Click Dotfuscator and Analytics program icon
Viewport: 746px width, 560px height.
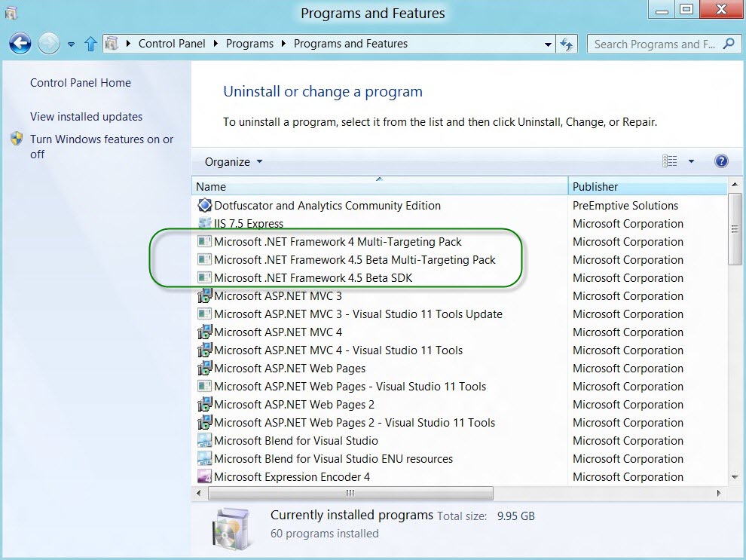(204, 205)
